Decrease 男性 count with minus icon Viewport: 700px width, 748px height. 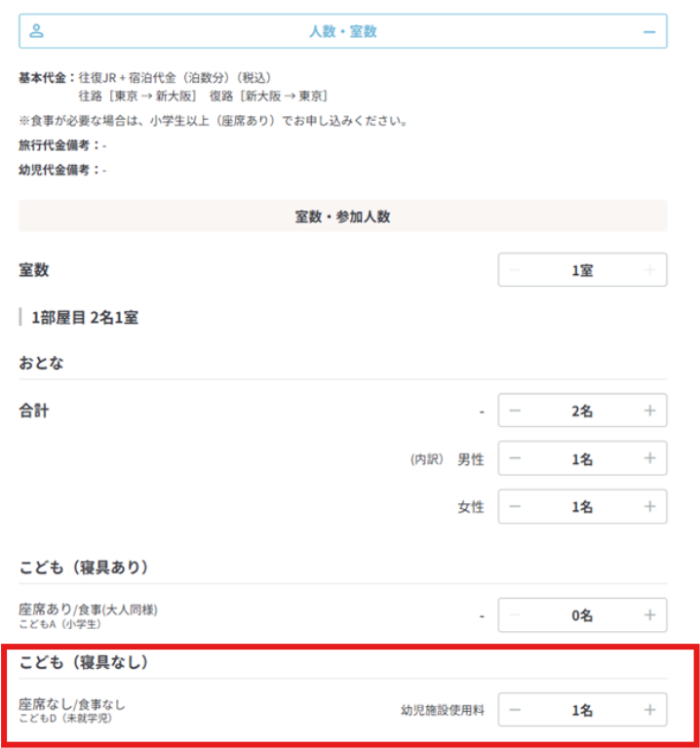click(x=515, y=458)
